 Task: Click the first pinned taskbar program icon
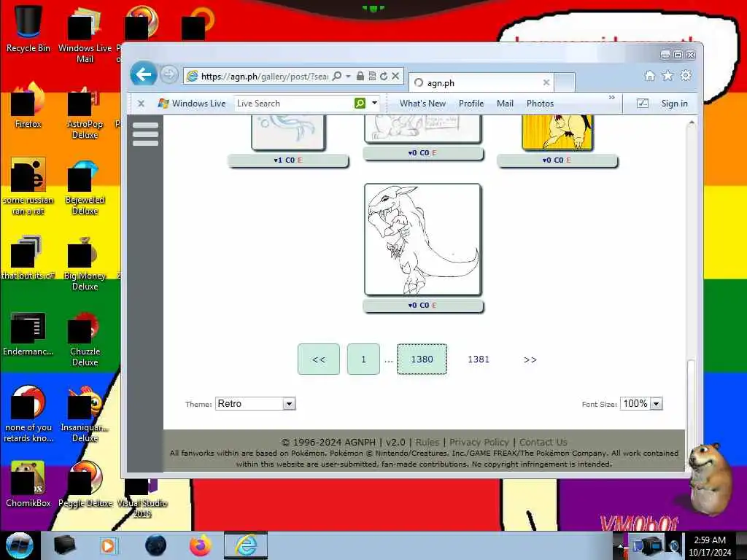(64, 545)
